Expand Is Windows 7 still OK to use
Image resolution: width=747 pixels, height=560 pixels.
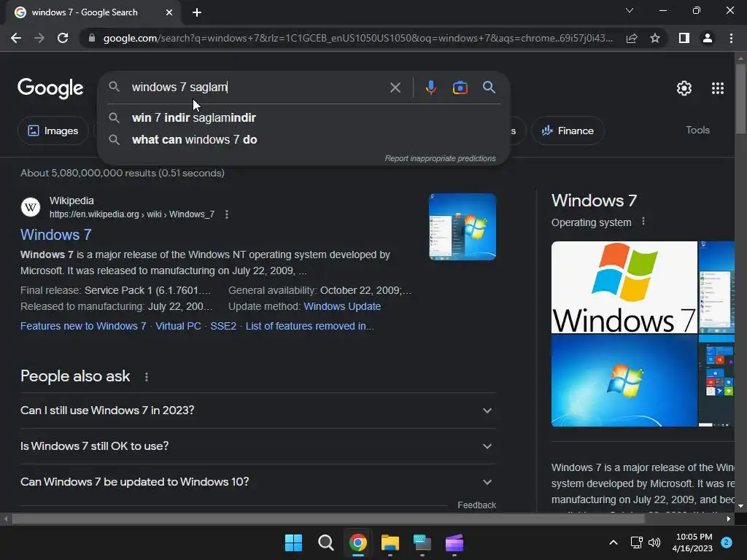coord(258,446)
